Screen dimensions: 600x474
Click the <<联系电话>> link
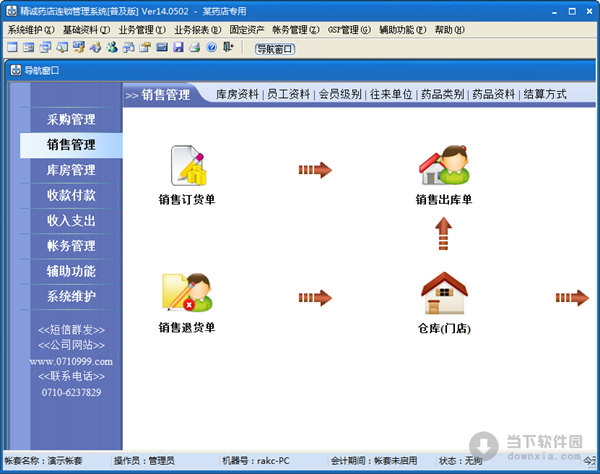pyautogui.click(x=71, y=377)
